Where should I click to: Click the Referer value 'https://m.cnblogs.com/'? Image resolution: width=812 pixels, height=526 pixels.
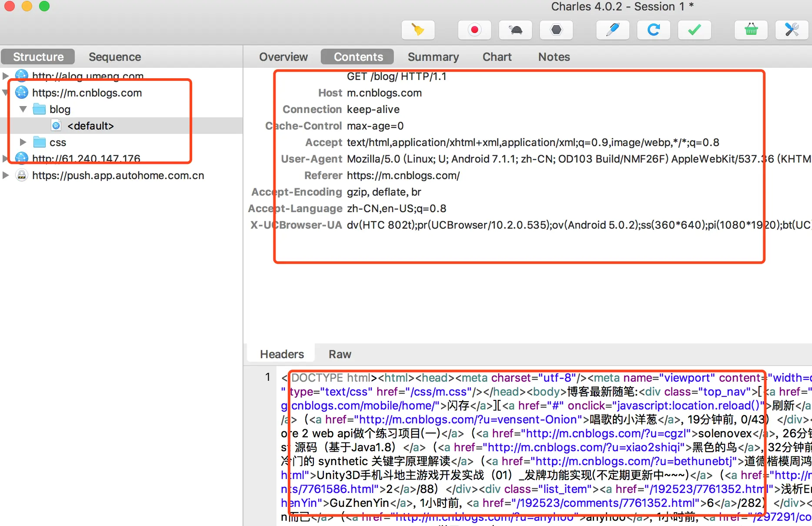click(403, 176)
